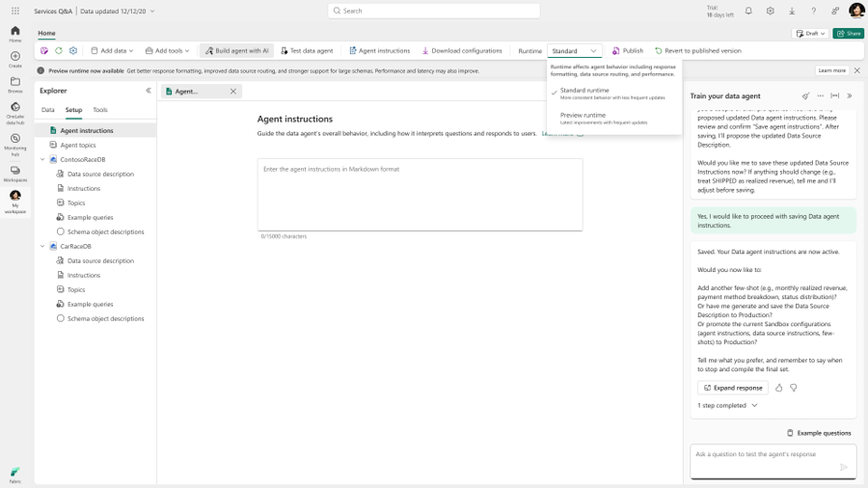
Task: Switch to the Tools tab in Explorer
Action: 100,110
